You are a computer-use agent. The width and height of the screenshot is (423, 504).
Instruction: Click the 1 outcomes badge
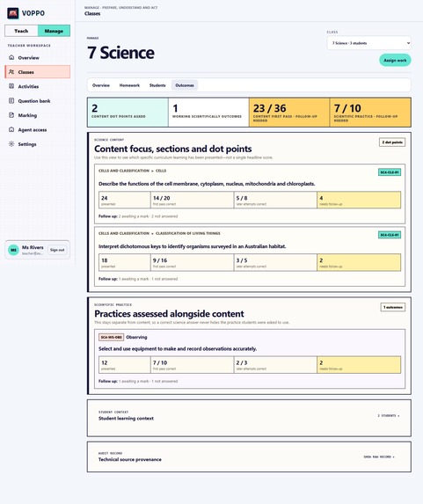pyautogui.click(x=393, y=307)
